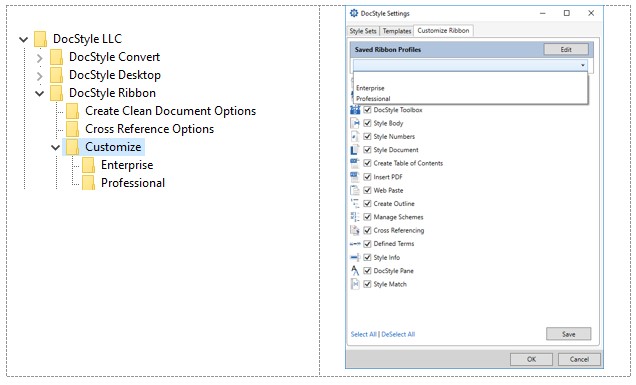Open the Customize Ribbon tab
Image resolution: width=636 pixels, height=385 pixels.
[x=443, y=30]
